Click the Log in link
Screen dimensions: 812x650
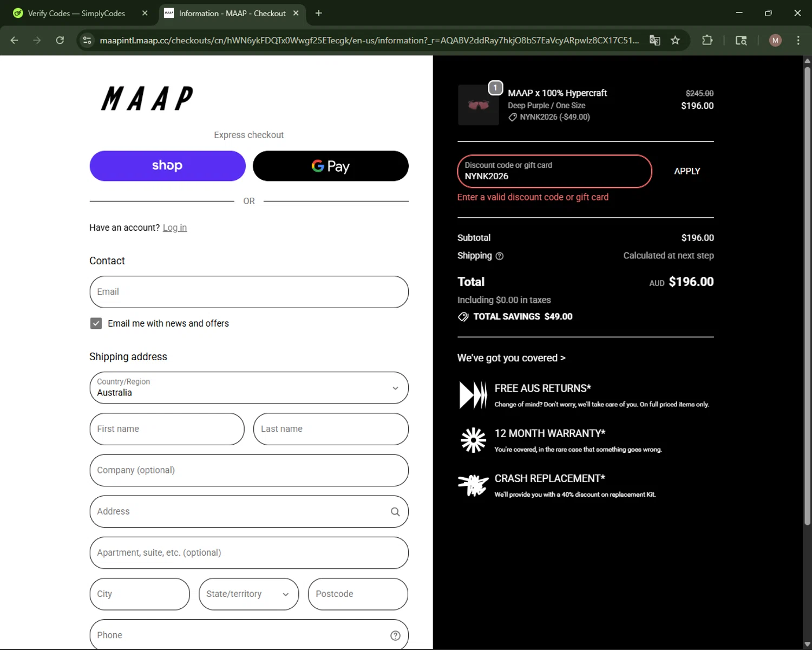[175, 228]
